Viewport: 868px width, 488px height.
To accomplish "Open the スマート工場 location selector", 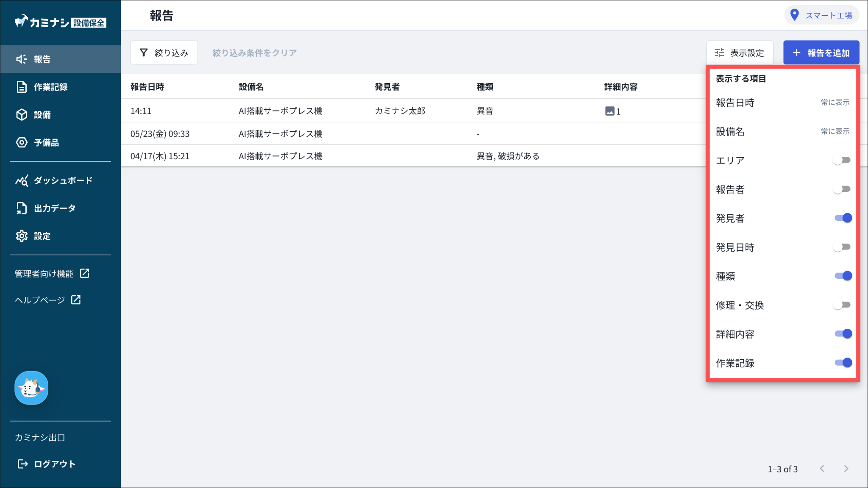I will click(821, 16).
